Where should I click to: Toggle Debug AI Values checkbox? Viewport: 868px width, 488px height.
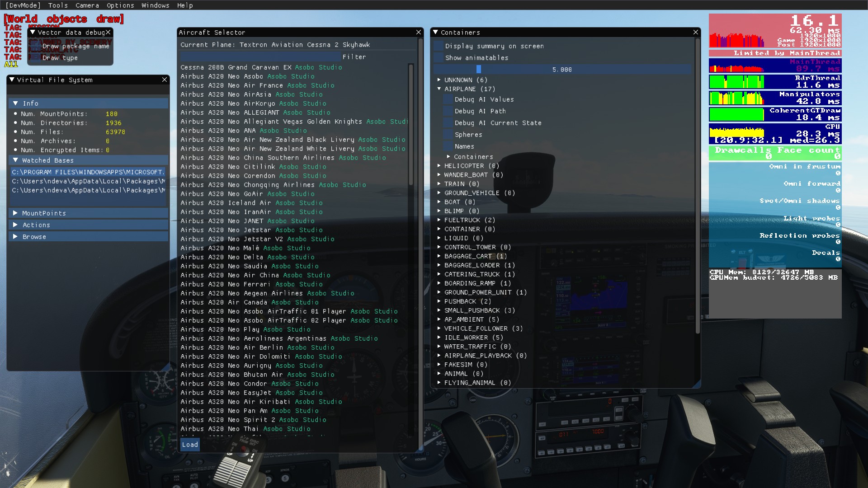pos(448,99)
